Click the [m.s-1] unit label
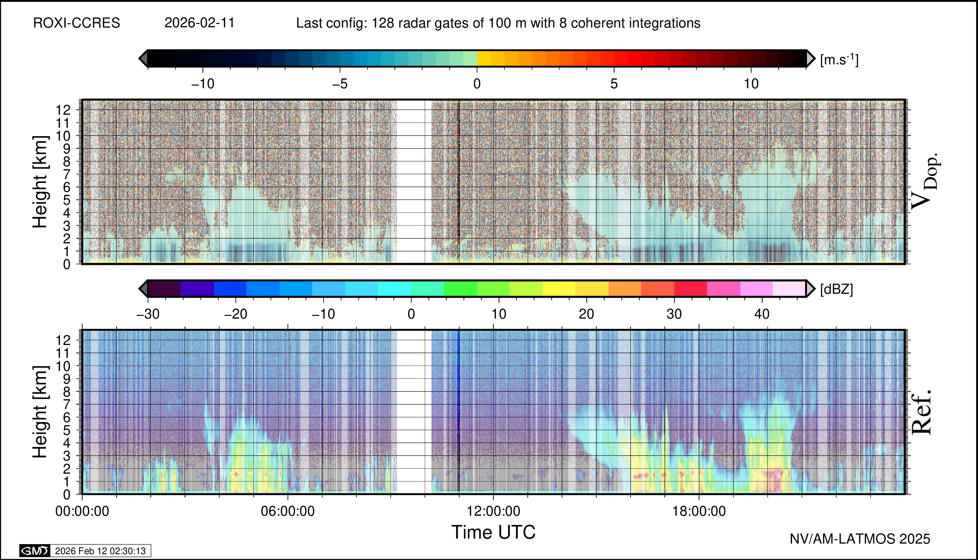 tap(839, 60)
